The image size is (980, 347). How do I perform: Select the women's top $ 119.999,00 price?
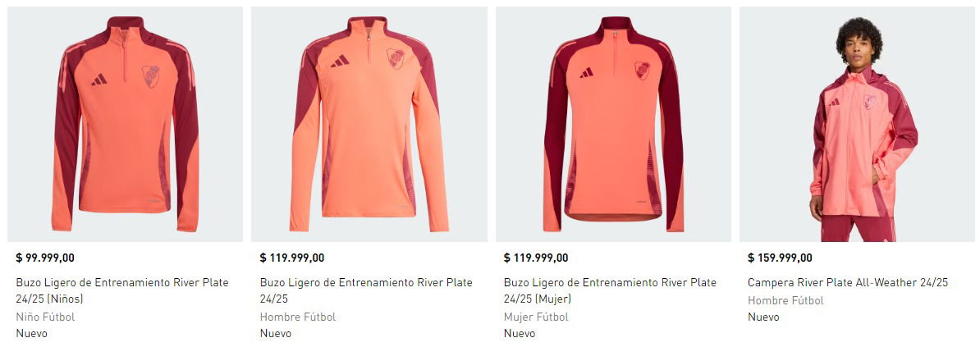[x=536, y=258]
